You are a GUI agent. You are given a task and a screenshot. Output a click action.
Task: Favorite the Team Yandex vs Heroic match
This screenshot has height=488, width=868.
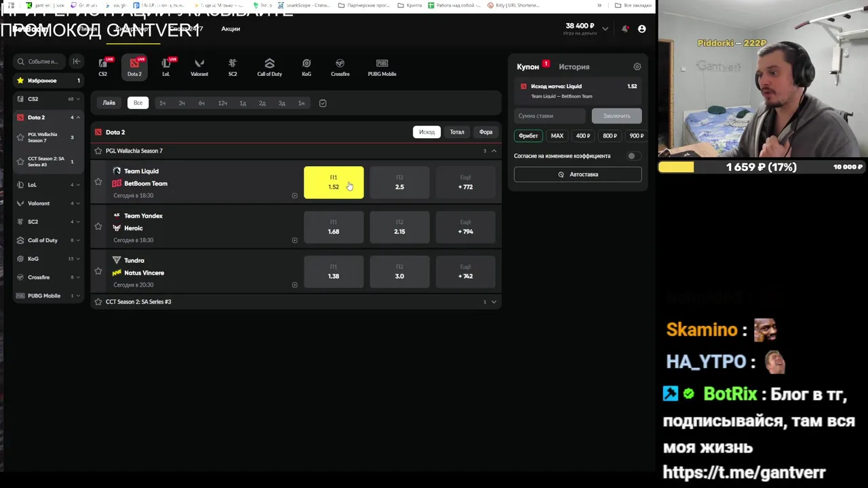(98, 226)
